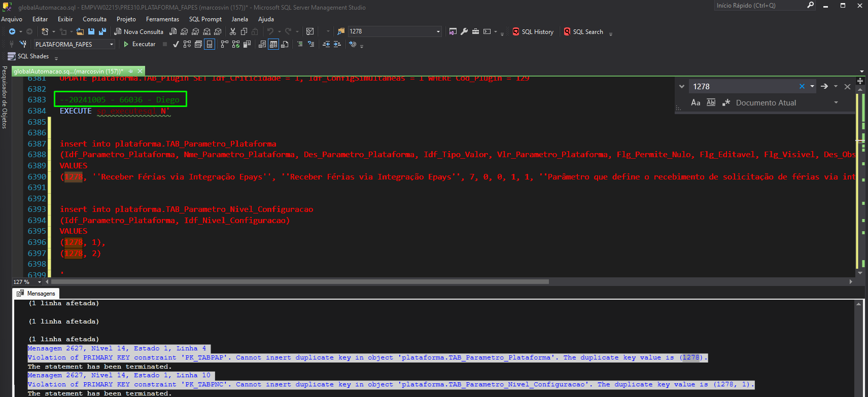The width and height of the screenshot is (868, 397).
Task: Click Executar to run the query
Action: point(140,44)
